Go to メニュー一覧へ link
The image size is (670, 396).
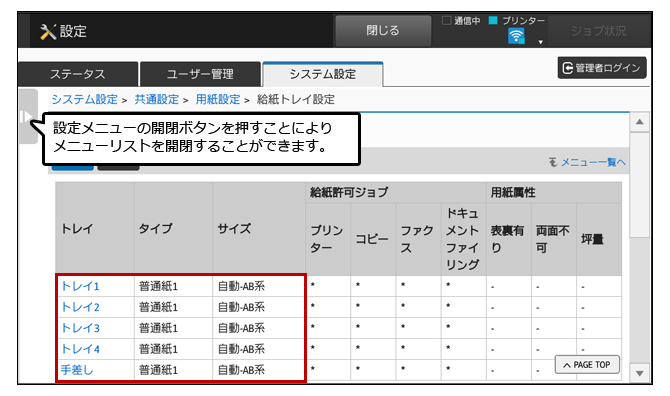click(x=593, y=162)
